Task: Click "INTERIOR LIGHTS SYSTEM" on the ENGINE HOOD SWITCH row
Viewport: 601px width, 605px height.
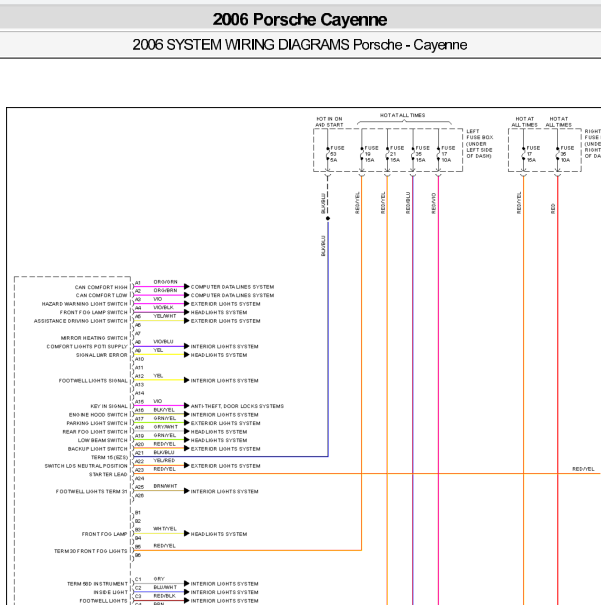Action: [x=225, y=415]
